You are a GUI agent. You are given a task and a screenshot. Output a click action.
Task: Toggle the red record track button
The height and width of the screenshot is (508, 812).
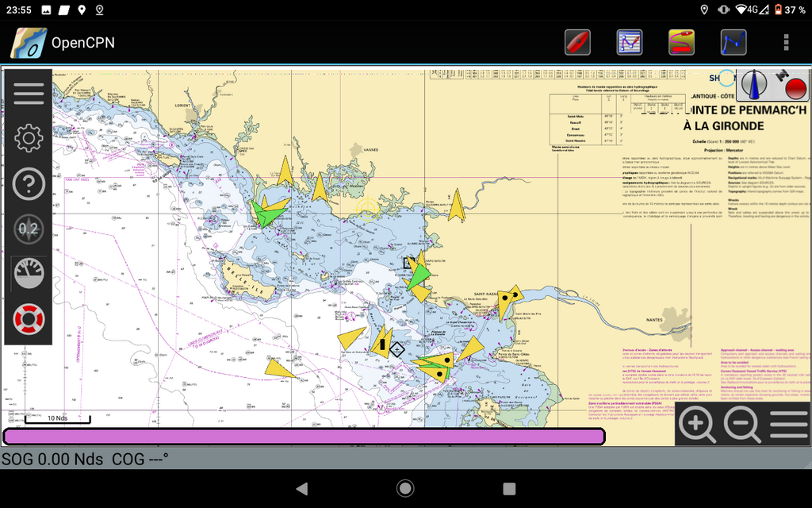tap(795, 89)
